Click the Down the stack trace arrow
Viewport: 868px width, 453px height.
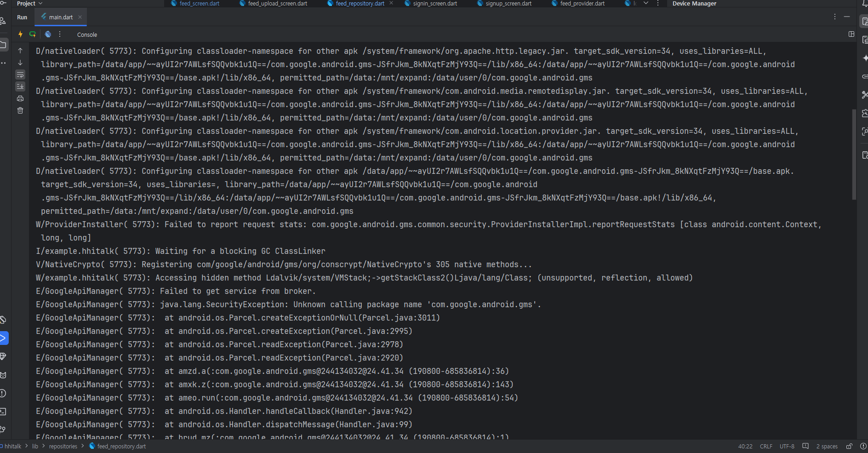coord(20,63)
